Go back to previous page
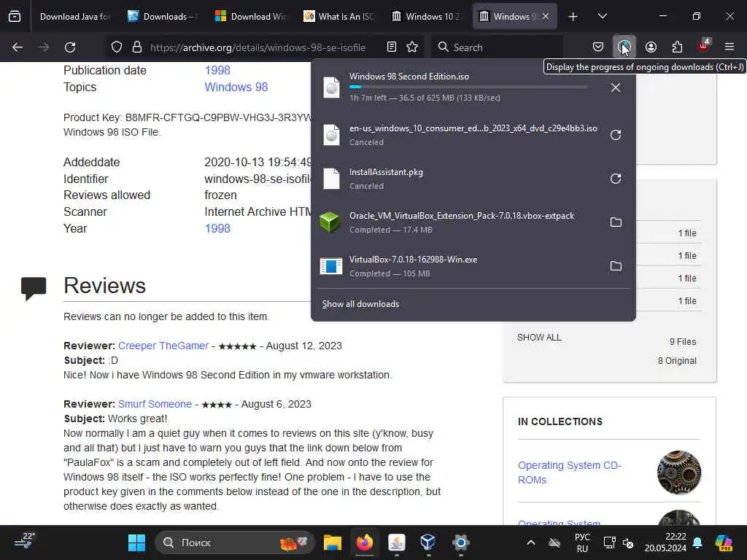 tap(18, 47)
